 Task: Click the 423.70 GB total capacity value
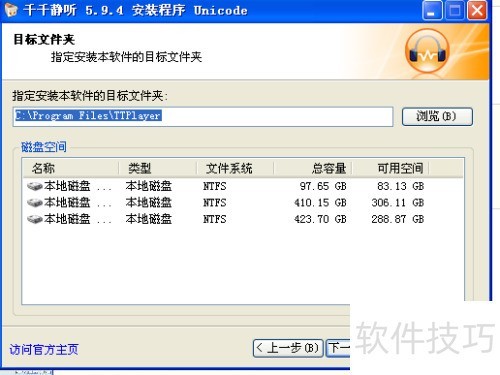[x=320, y=219]
